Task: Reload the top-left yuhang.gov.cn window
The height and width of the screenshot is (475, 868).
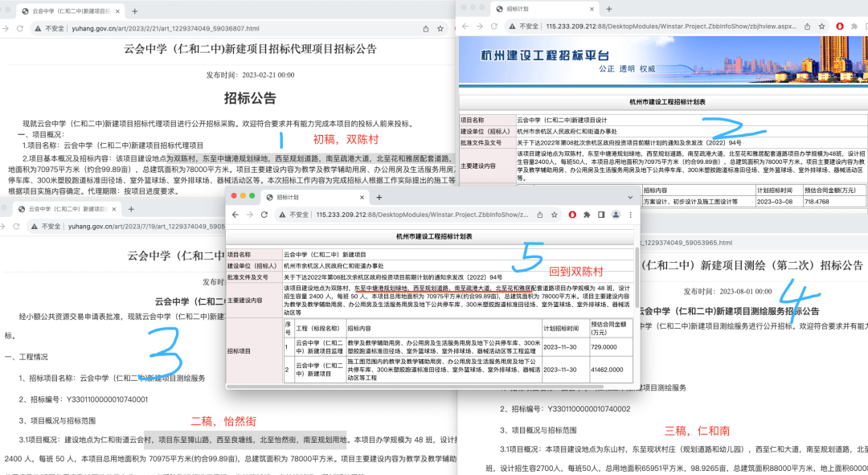Action: pyautogui.click(x=20, y=28)
